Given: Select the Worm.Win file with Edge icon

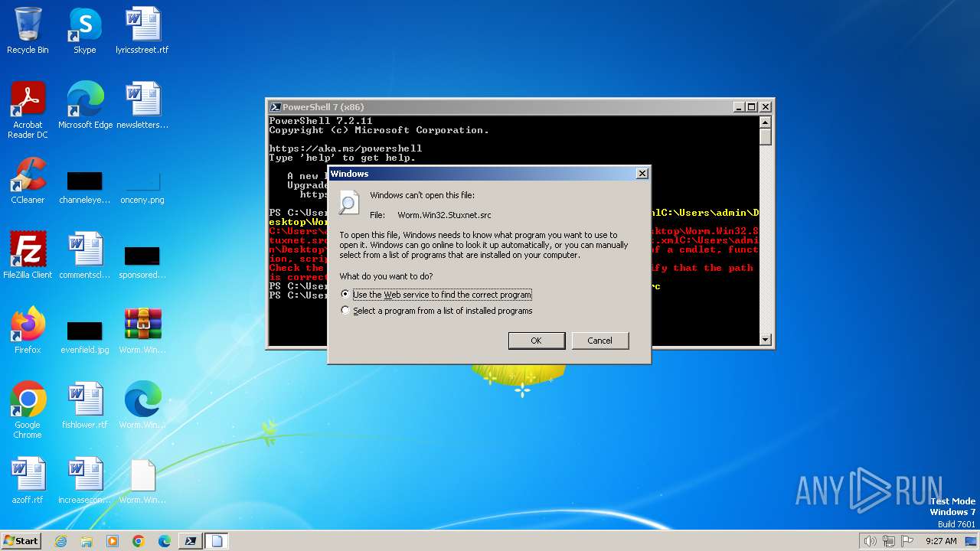Looking at the screenshot, I should [142, 406].
